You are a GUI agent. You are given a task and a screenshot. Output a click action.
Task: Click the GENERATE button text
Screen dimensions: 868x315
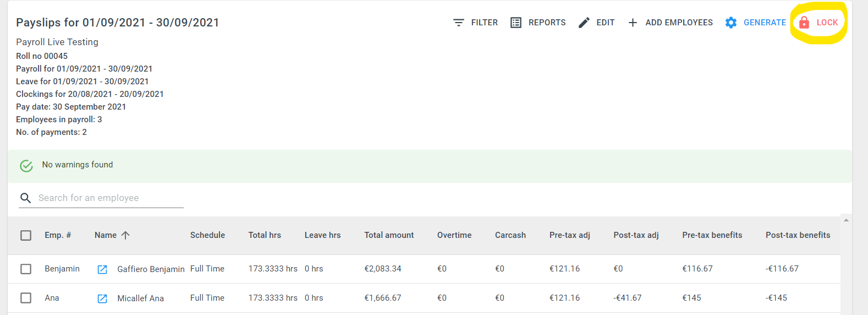click(x=765, y=23)
